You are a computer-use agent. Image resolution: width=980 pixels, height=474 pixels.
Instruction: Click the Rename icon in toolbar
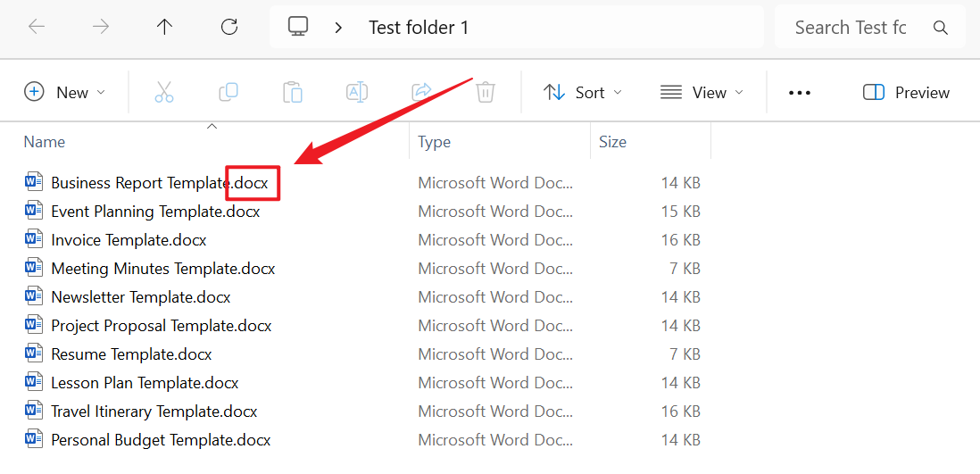point(357,92)
